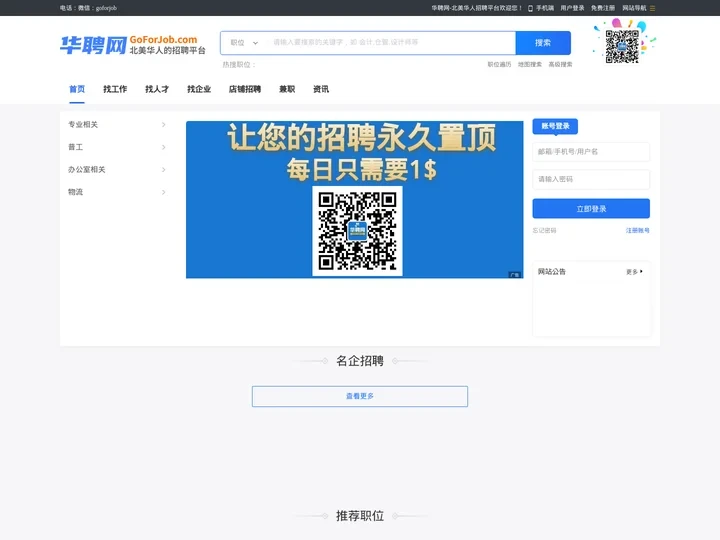Viewport: 720px width, 540px height.
Task: Open the 职位 search type dropdown
Action: click(244, 43)
